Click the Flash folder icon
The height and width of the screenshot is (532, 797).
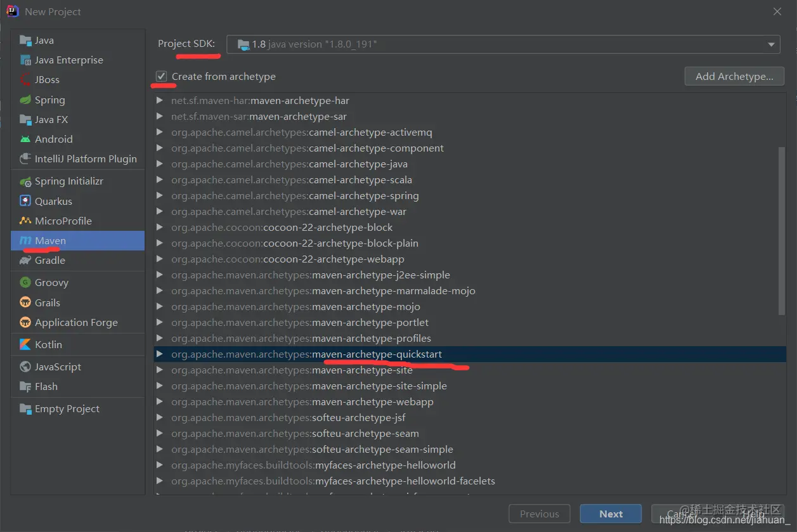click(x=25, y=387)
